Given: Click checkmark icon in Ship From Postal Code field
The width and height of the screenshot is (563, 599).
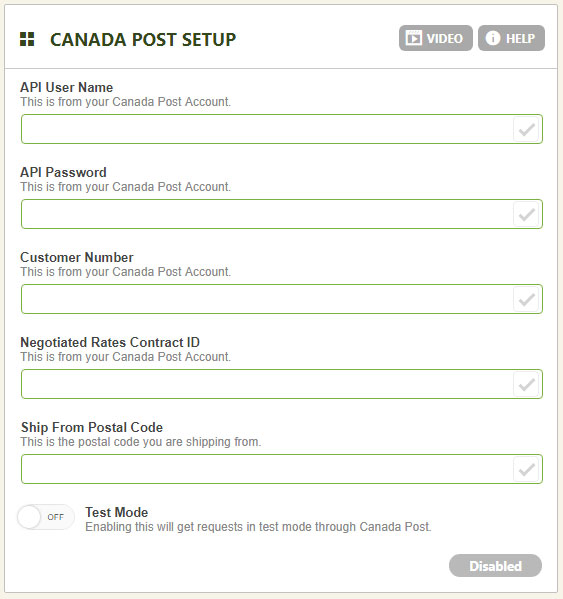Looking at the screenshot, I should click(x=526, y=469).
